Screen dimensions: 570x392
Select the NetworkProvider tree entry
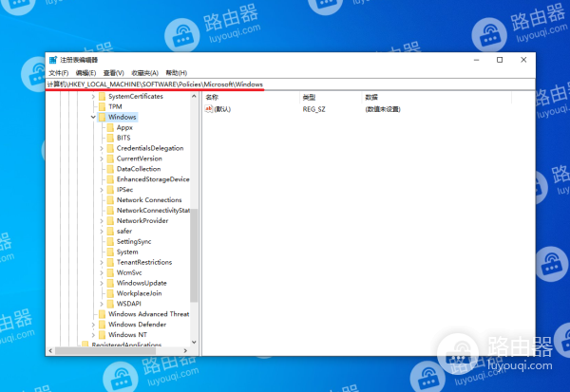[x=142, y=221]
